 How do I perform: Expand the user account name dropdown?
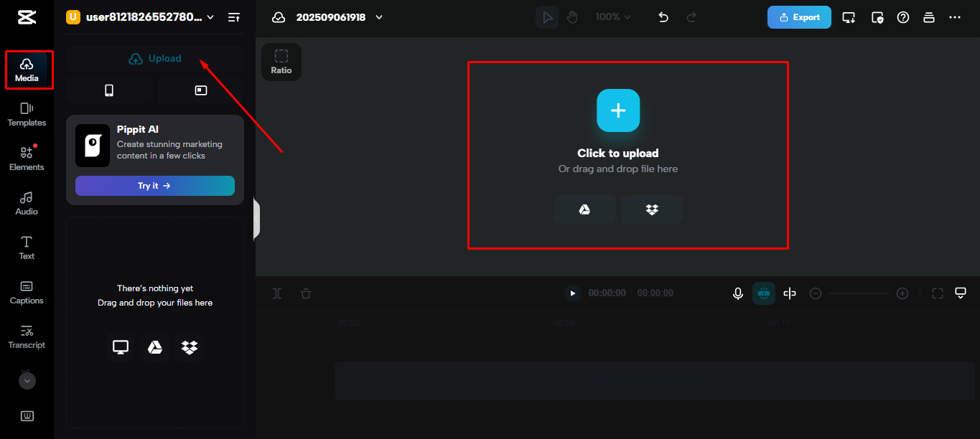[x=209, y=16]
